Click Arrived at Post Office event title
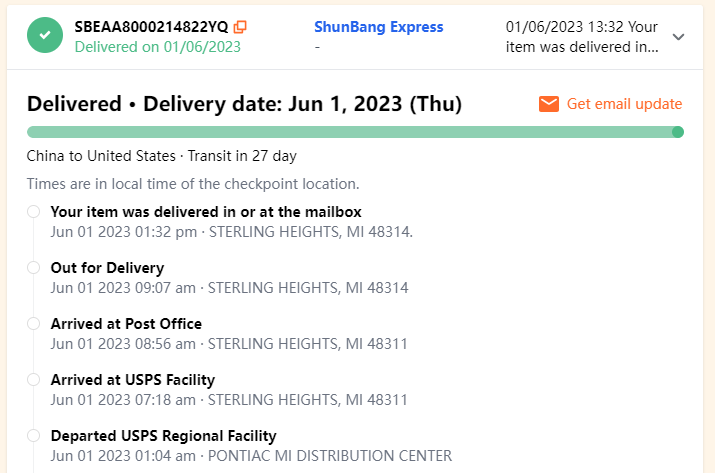715x473 pixels. pyautogui.click(x=126, y=324)
